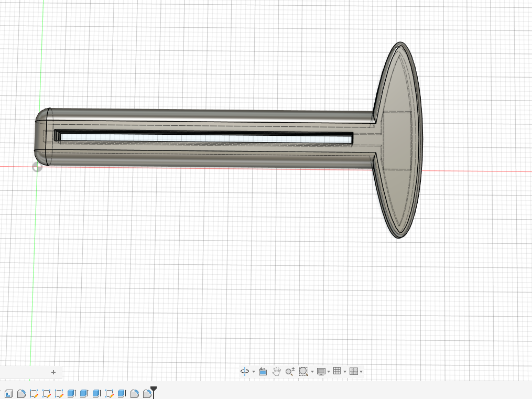Screen dimensions: 532x399
Task: Select the first extrude feature in timeline
Action: (x=72, y=394)
